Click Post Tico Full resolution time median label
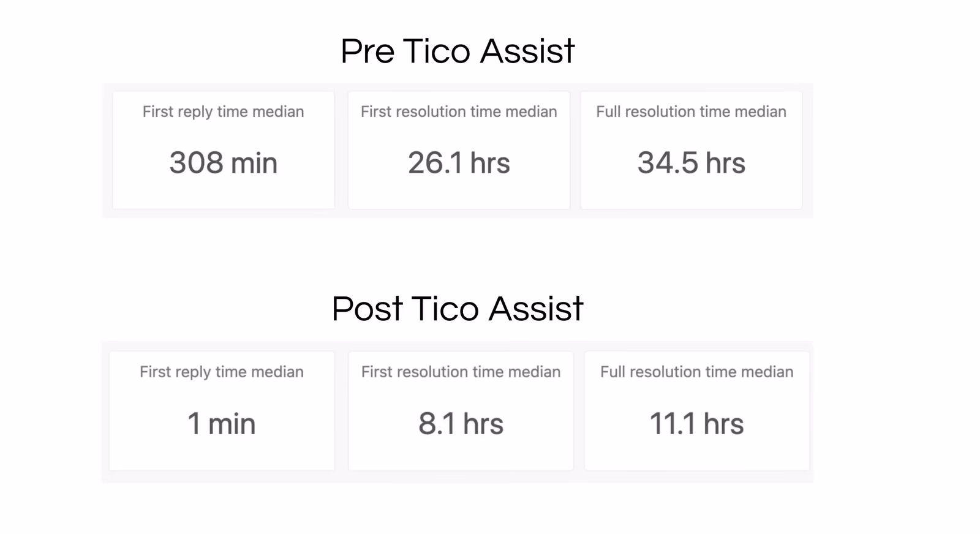The height and width of the screenshot is (534, 980). [x=696, y=372]
